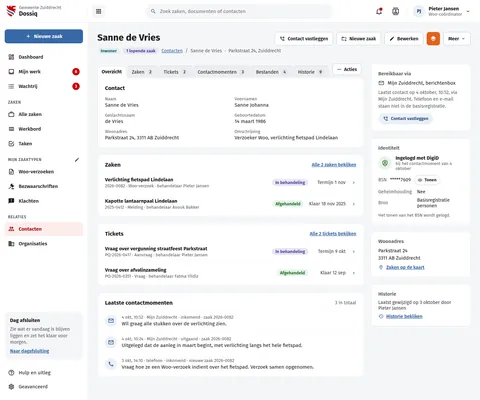
Task: Click the PJ user avatar
Action: click(419, 11)
